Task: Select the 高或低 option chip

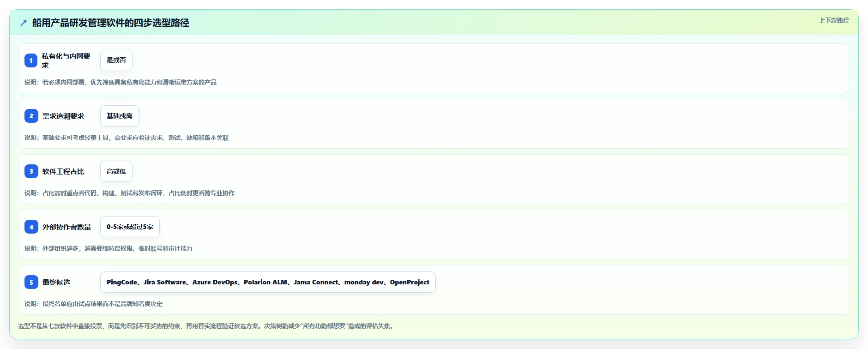Action: pos(116,171)
